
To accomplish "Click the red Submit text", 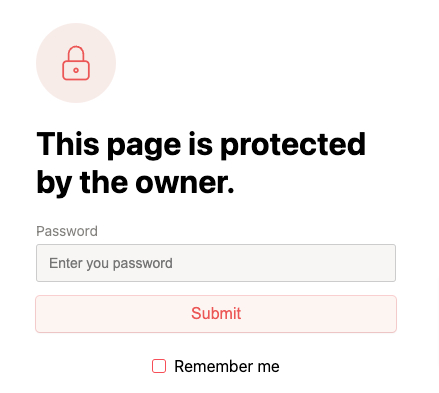I will coord(216,313).
